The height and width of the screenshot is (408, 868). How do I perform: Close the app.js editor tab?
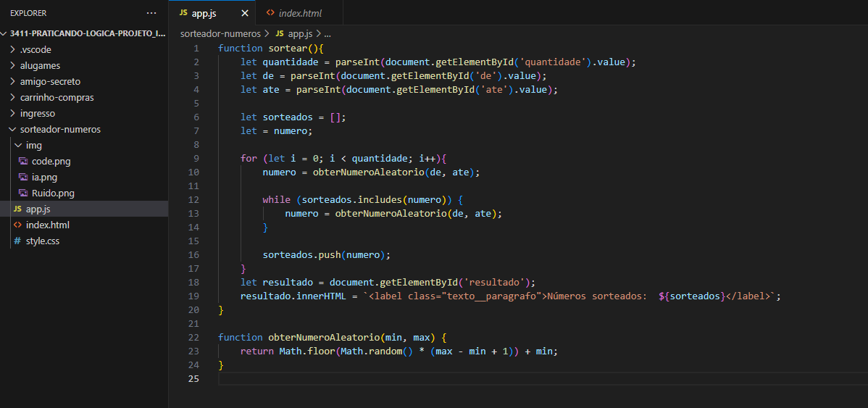click(x=245, y=13)
